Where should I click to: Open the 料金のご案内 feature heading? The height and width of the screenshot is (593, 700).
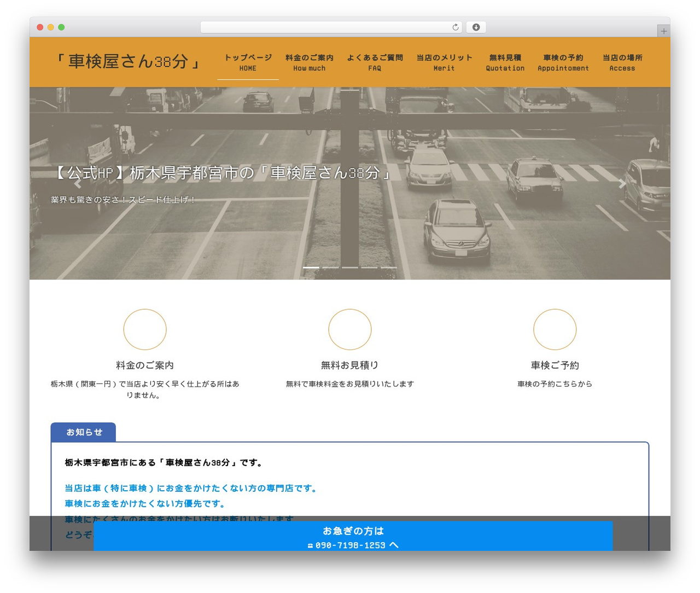145,365
